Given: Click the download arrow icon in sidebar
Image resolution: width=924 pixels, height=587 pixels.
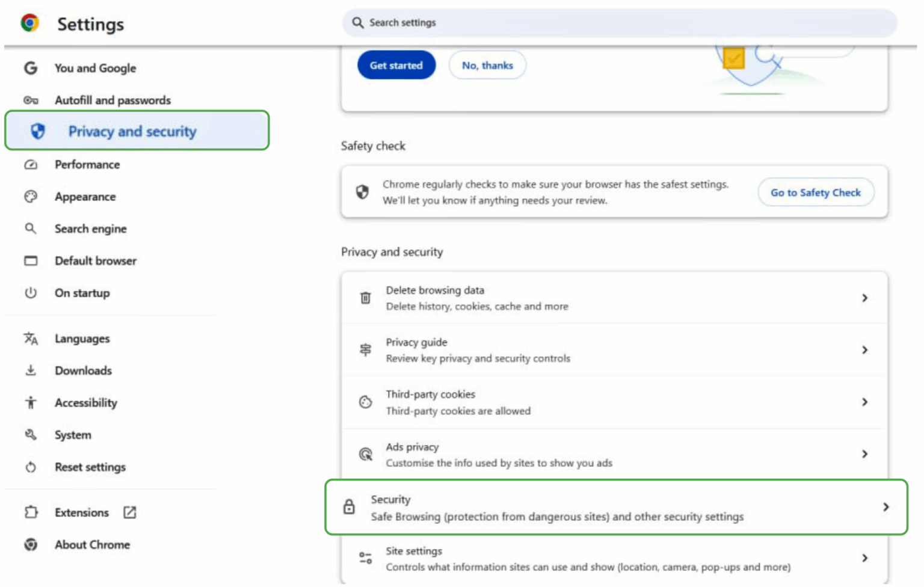Looking at the screenshot, I should 31,370.
